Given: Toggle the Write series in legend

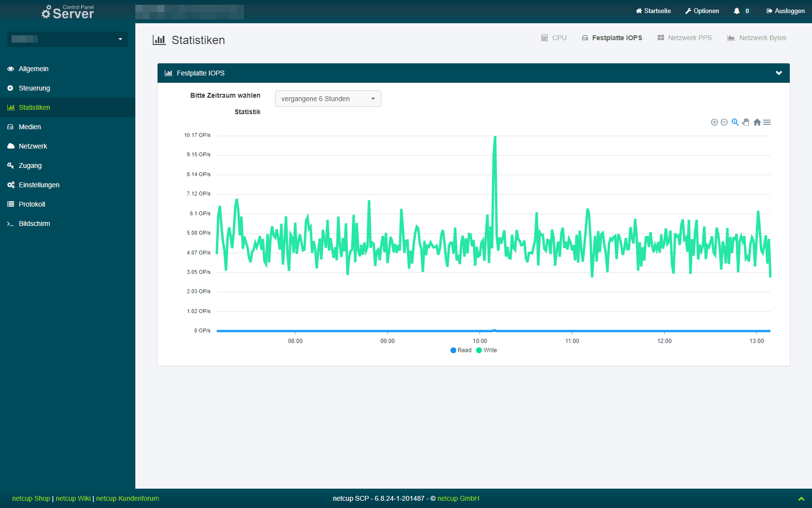Looking at the screenshot, I should (x=487, y=350).
